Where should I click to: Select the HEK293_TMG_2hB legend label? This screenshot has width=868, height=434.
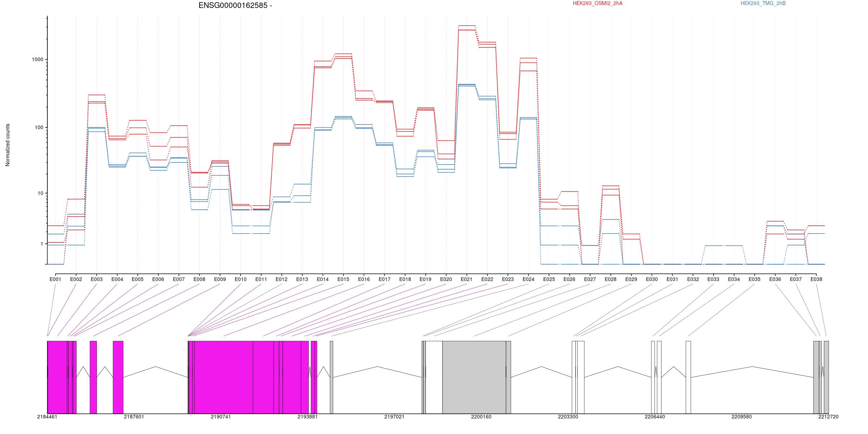click(763, 3)
